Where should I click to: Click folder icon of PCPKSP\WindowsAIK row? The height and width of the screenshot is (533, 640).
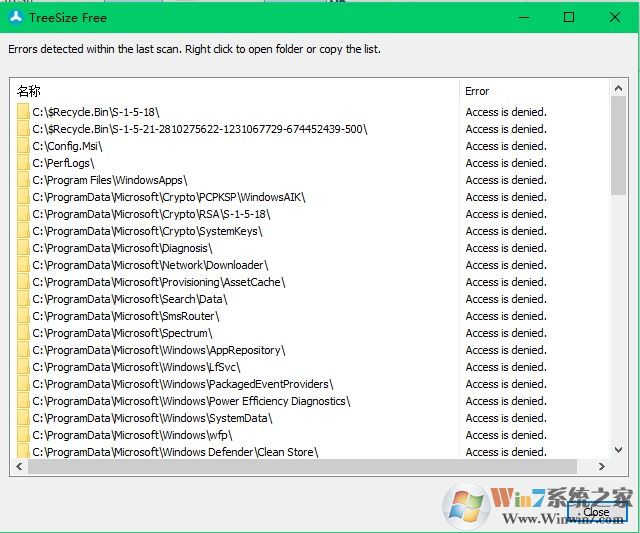pyautogui.click(x=23, y=197)
